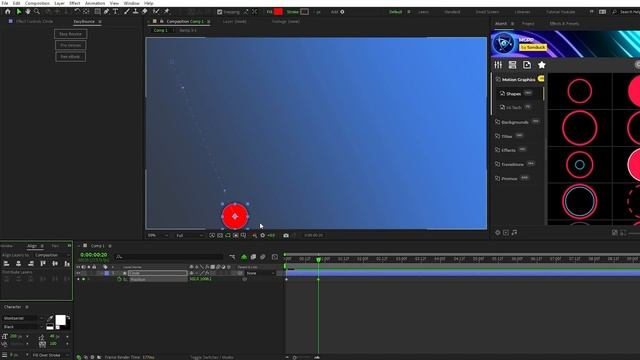Open the Backgrounds category
Screen dimensions: 640x360
[515, 122]
